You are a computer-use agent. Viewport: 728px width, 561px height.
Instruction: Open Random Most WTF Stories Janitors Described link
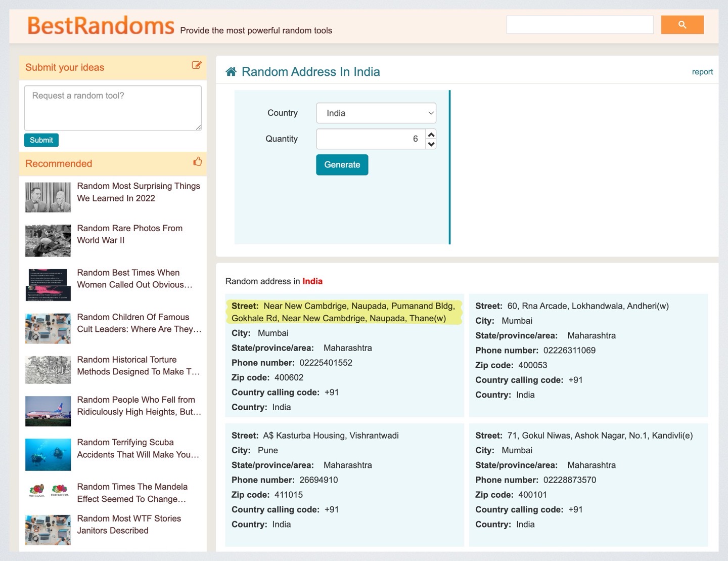click(x=129, y=525)
